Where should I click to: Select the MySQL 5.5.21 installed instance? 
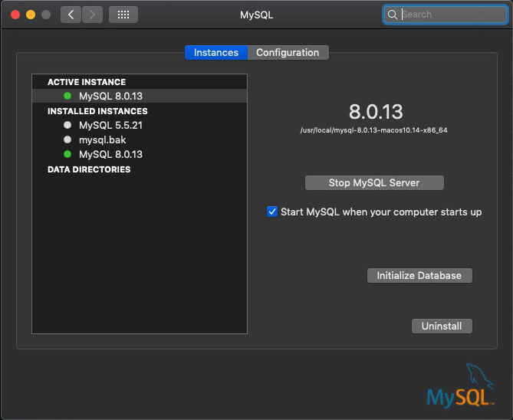(x=140, y=125)
